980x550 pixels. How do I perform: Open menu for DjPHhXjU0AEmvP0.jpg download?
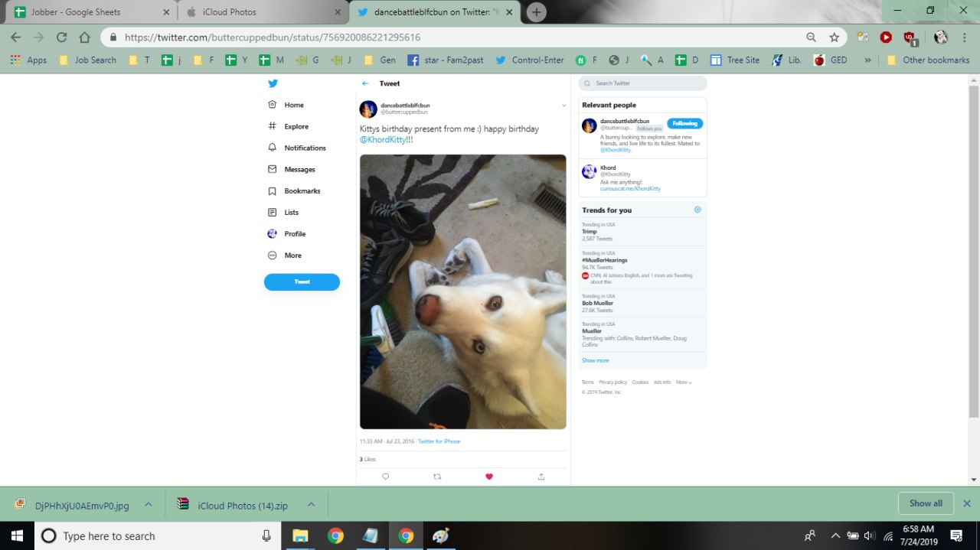coord(149,504)
